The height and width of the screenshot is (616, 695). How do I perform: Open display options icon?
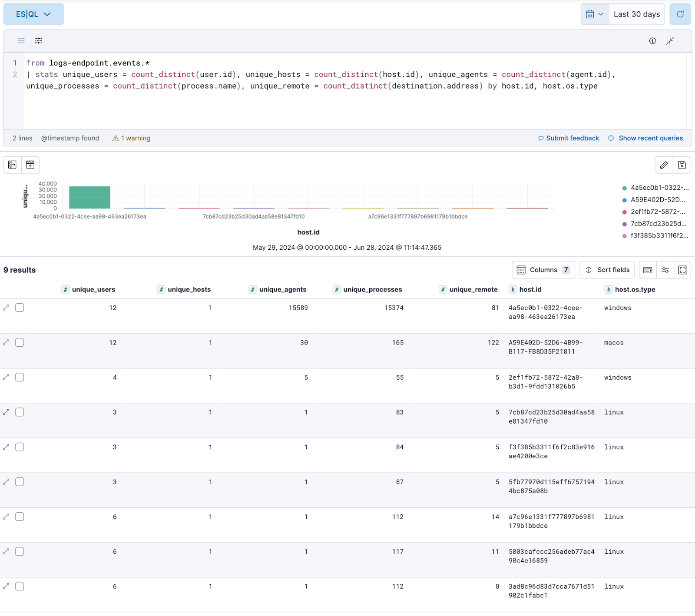click(x=665, y=270)
